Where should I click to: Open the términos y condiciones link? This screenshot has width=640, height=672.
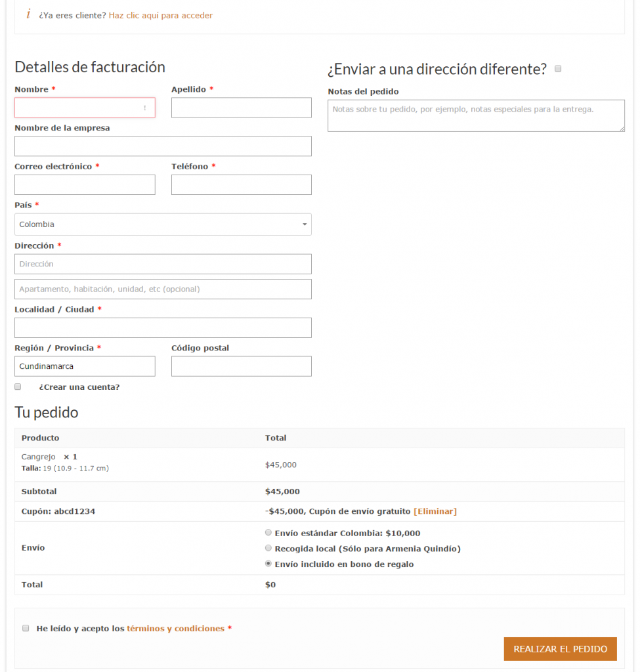[x=176, y=628]
